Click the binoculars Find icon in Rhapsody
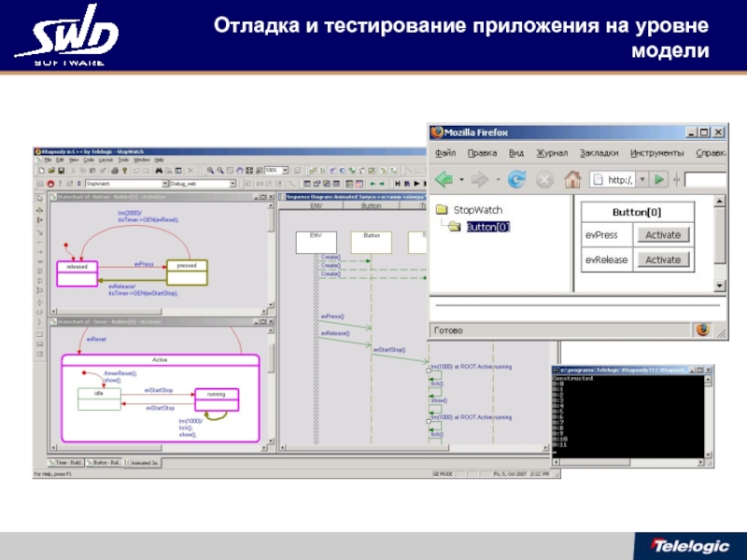The width and height of the screenshot is (747, 560). pos(159,171)
